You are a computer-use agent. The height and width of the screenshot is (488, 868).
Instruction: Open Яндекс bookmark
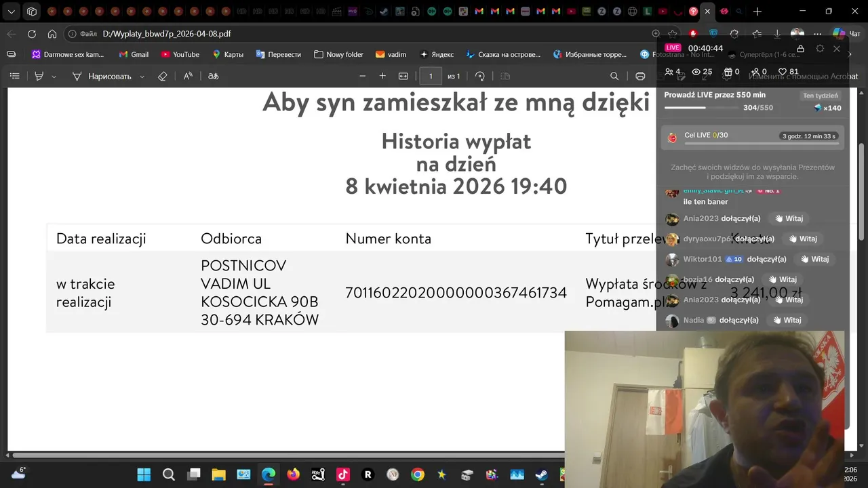(x=437, y=54)
